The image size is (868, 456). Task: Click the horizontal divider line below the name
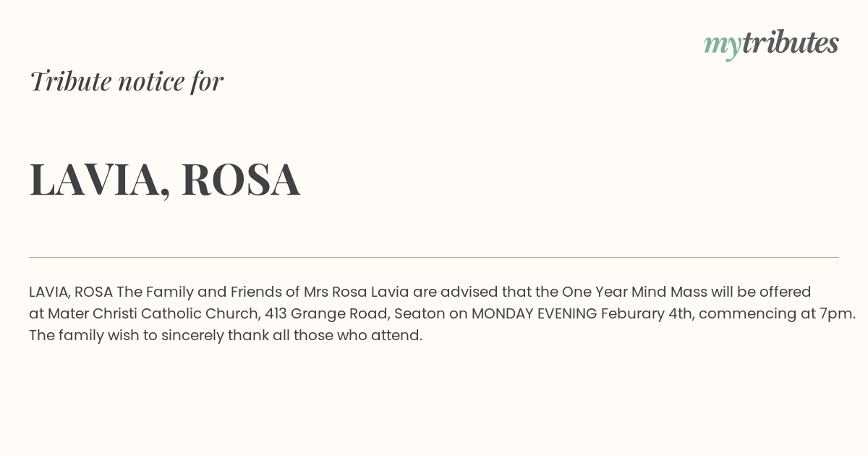[x=434, y=257]
